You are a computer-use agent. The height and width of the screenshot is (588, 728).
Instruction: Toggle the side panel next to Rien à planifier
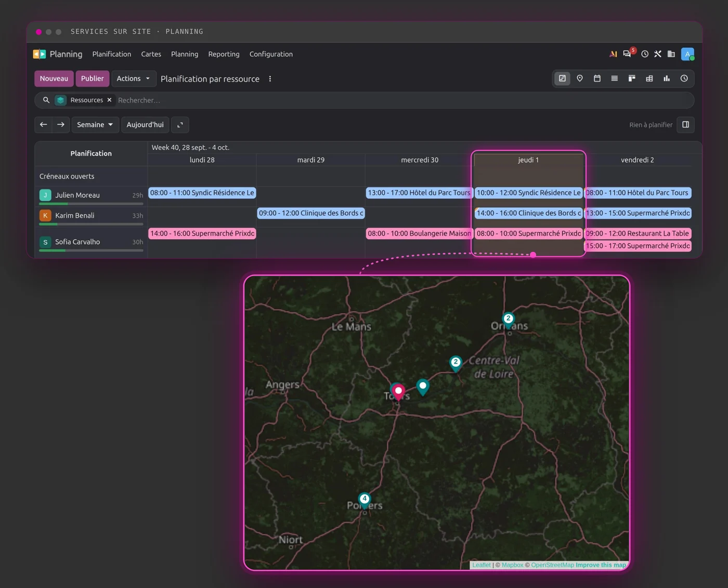[x=686, y=125]
